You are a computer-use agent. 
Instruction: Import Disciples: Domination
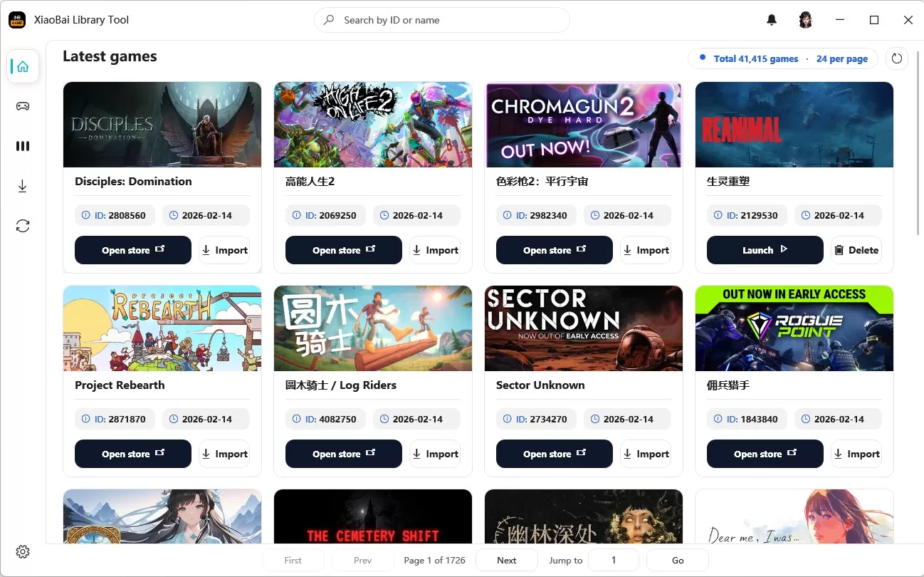coord(224,250)
